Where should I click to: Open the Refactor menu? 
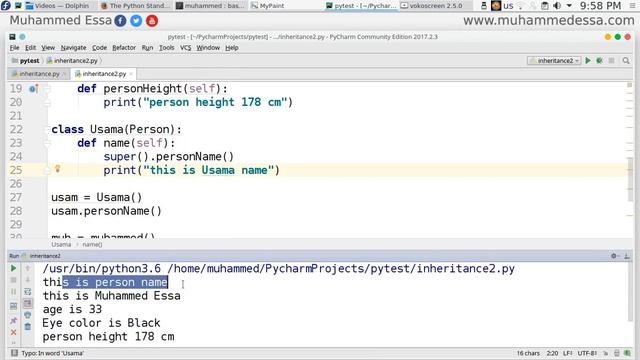(124, 48)
